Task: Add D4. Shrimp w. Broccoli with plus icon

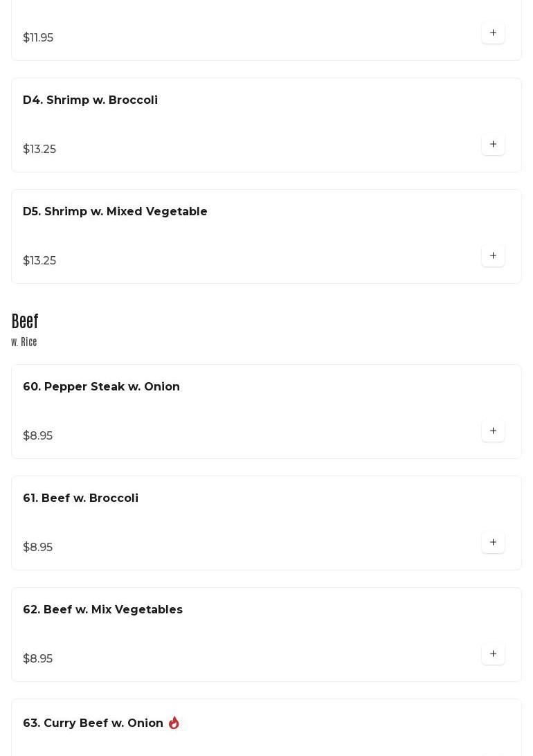Action: coord(493,144)
